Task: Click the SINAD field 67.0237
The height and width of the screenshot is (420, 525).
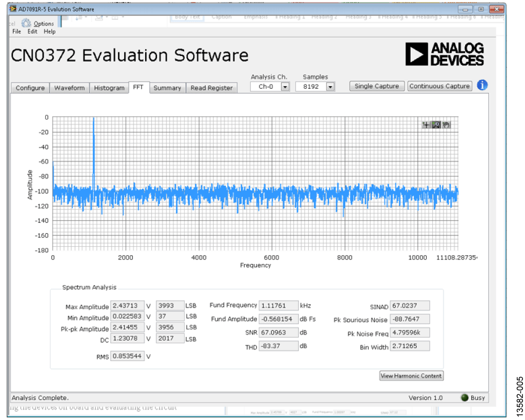Action: [x=410, y=306]
